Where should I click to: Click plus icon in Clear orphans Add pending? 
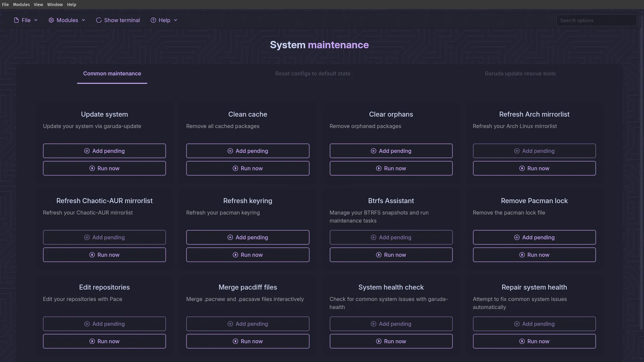pyautogui.click(x=373, y=151)
